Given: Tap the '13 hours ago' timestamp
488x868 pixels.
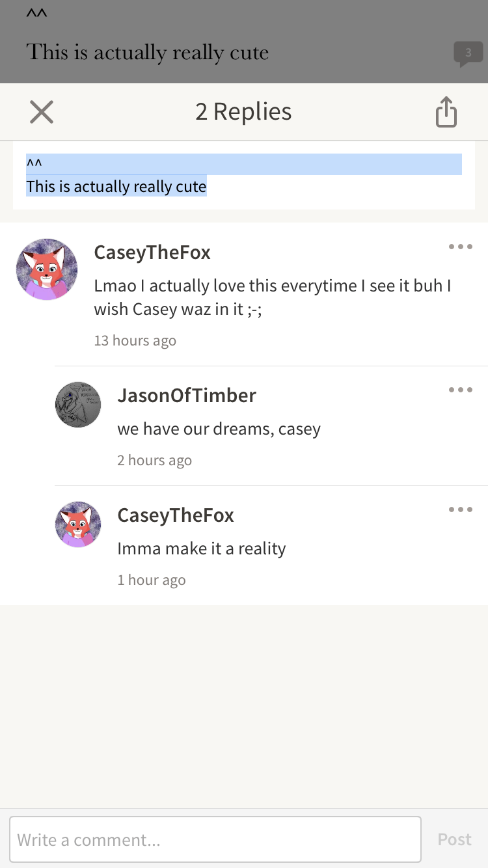Looking at the screenshot, I should pos(135,340).
